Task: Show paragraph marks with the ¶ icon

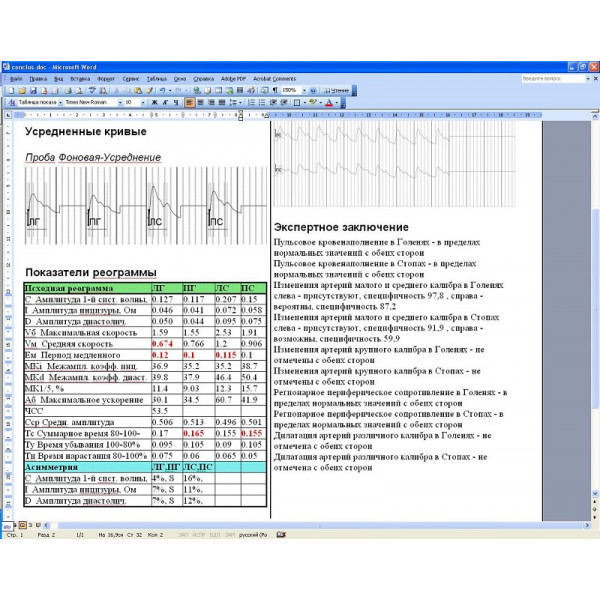Action: tap(275, 91)
